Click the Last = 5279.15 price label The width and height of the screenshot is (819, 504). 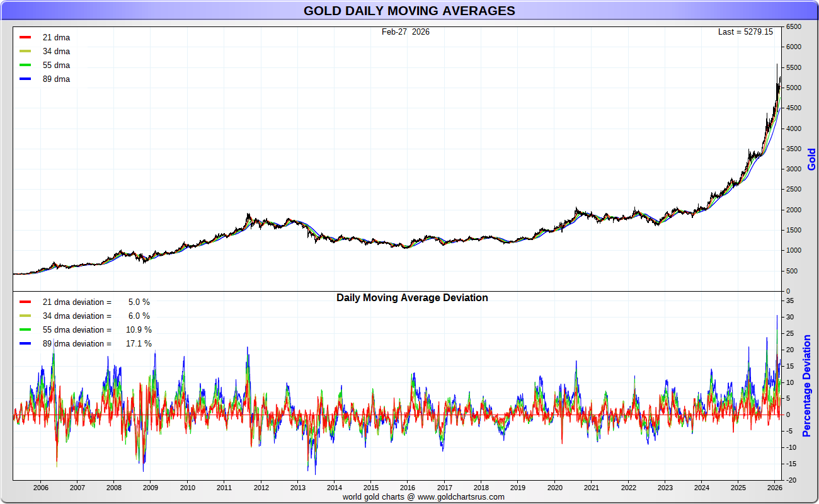(x=745, y=31)
